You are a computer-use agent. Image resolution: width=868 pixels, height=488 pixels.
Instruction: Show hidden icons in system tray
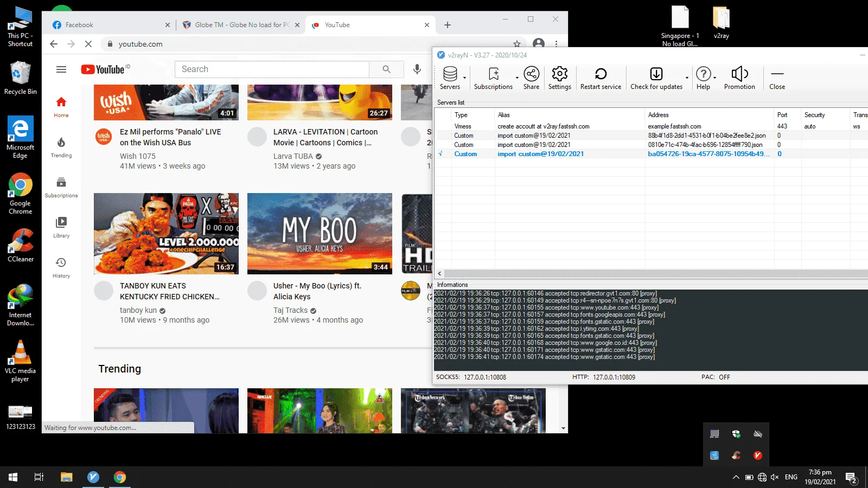736,477
